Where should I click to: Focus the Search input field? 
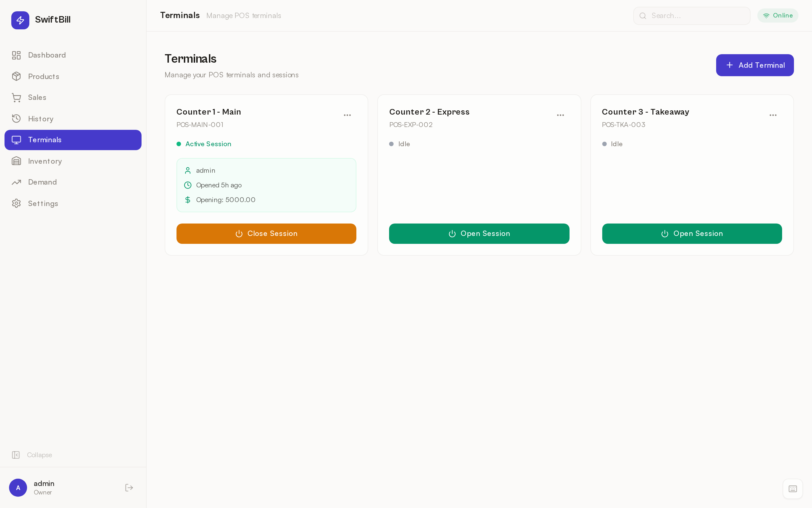point(692,16)
